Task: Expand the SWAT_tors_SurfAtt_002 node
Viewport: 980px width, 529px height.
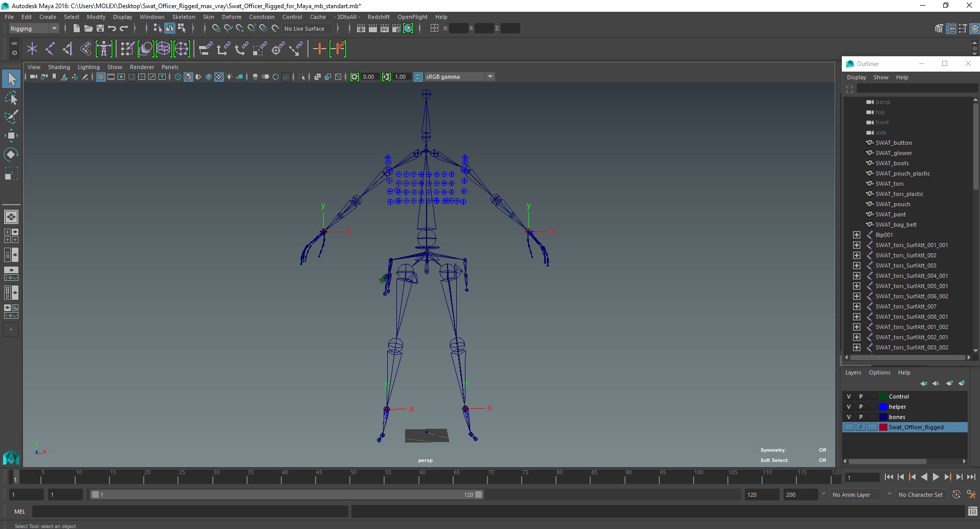Action: click(857, 255)
